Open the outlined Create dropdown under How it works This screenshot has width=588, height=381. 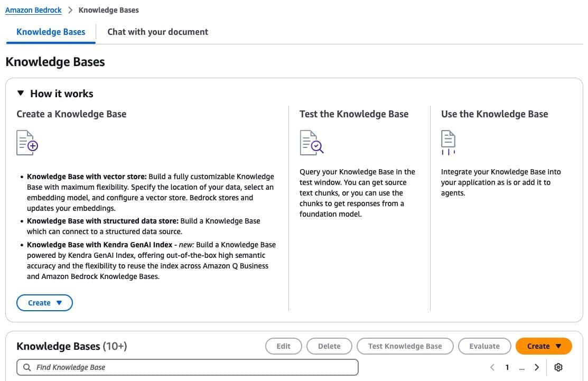(x=44, y=303)
